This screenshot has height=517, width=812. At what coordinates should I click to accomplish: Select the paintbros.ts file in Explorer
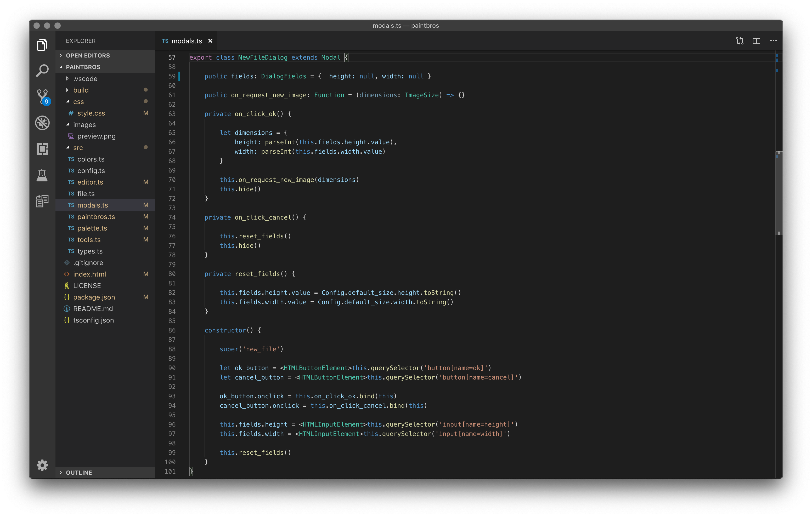click(x=96, y=216)
